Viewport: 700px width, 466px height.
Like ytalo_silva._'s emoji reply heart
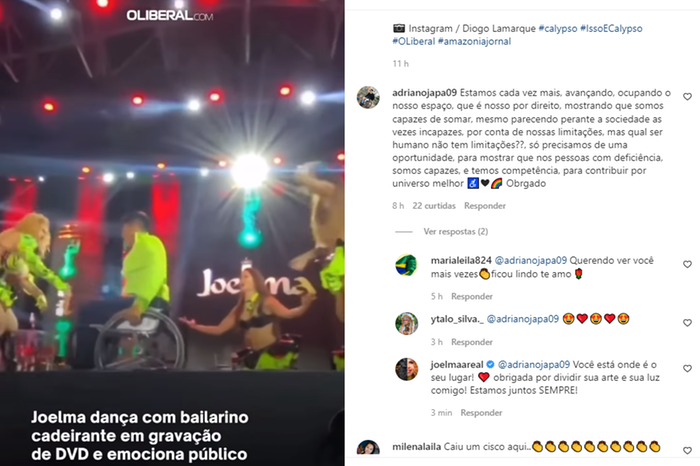[687, 323]
